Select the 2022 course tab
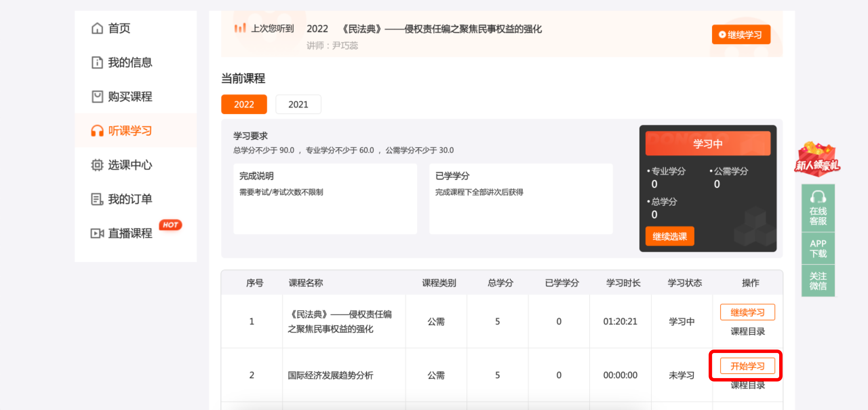Image resolution: width=868 pixels, height=410 pixels. (244, 104)
